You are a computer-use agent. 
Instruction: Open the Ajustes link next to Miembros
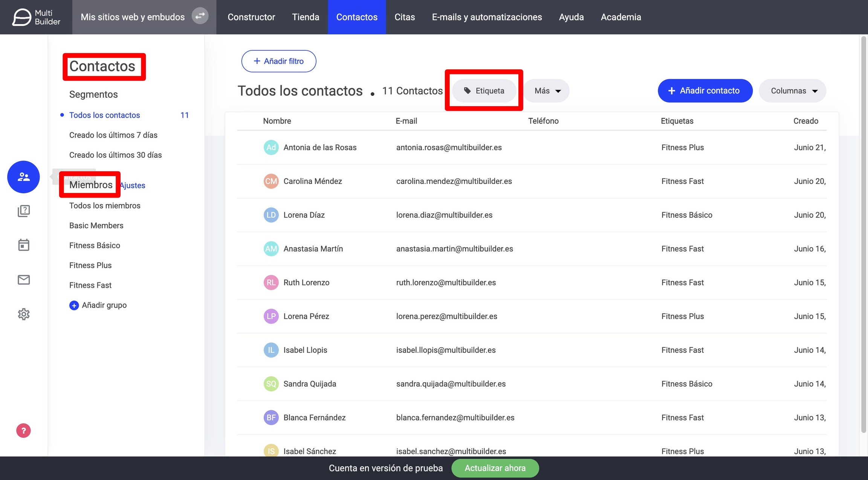[133, 186]
